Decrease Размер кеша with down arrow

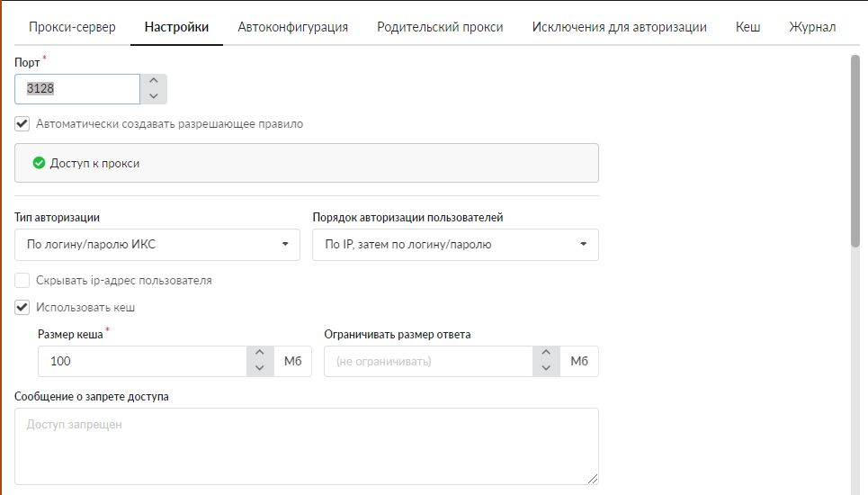[x=259, y=369]
